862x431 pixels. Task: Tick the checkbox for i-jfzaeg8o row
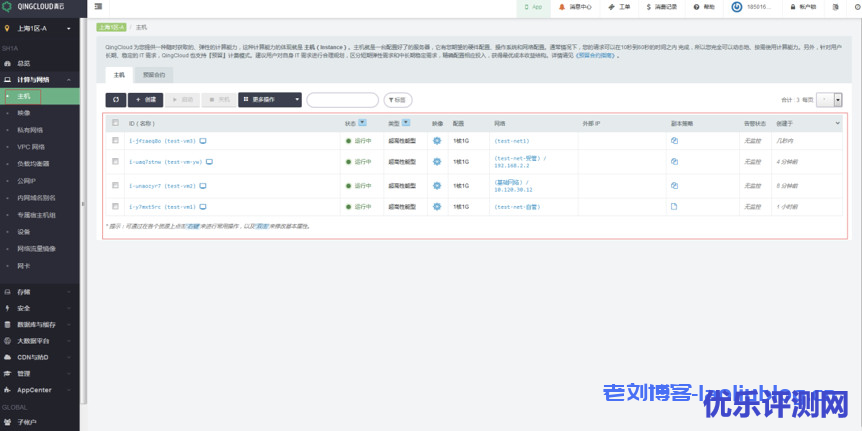tap(116, 141)
